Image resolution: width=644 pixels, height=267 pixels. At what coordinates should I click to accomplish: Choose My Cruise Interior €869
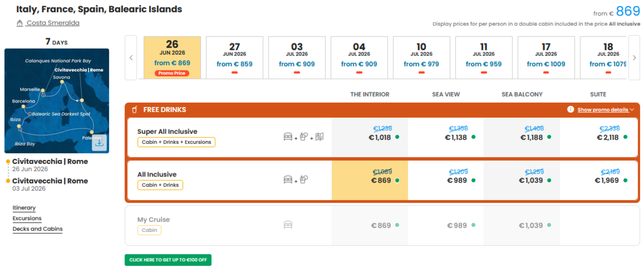tap(370, 226)
